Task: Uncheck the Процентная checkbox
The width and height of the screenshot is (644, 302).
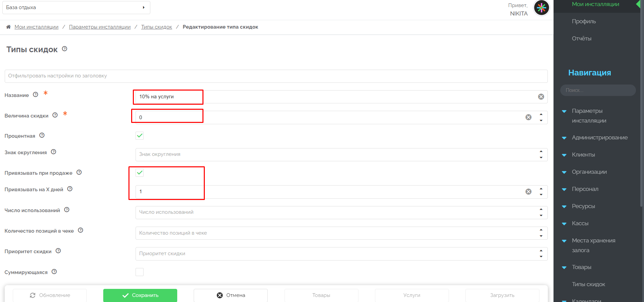Action: tap(140, 136)
